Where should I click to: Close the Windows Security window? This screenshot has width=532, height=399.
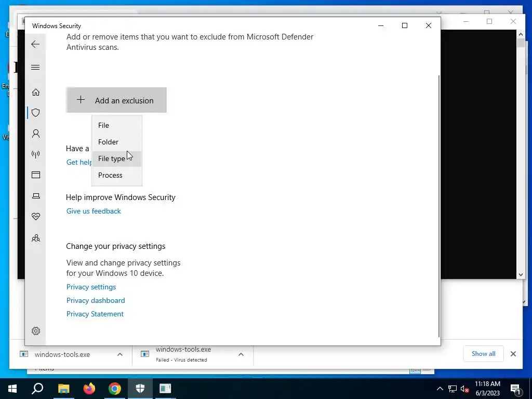429,25
